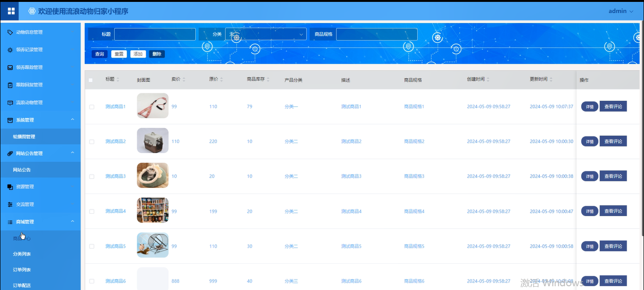Collapse the 商城管理 menu chevron

tap(73, 222)
